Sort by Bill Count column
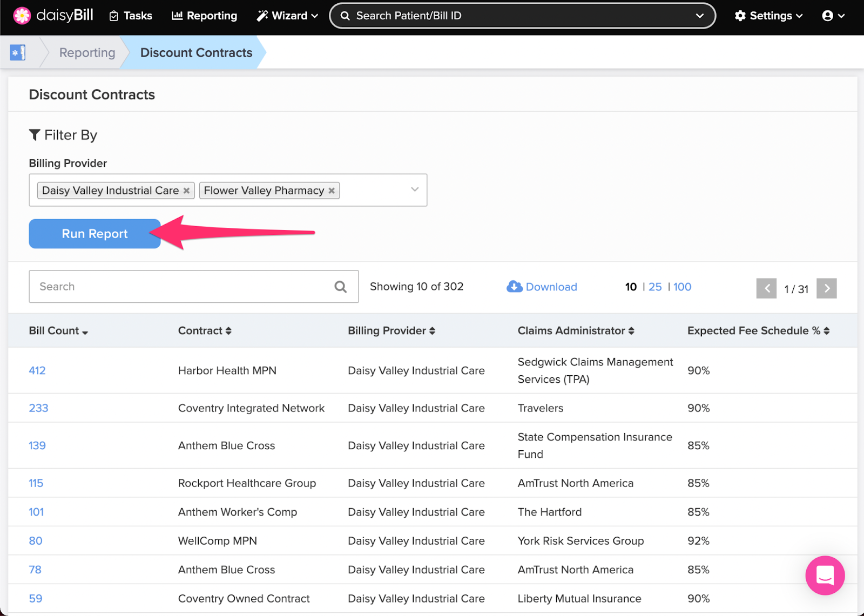Screen dimensions: 864x616 point(58,331)
